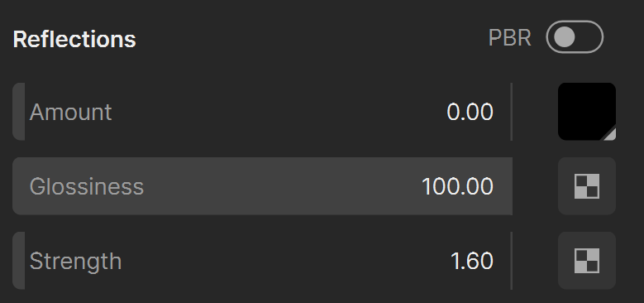Click the middle of the Amount slider

(x=262, y=112)
